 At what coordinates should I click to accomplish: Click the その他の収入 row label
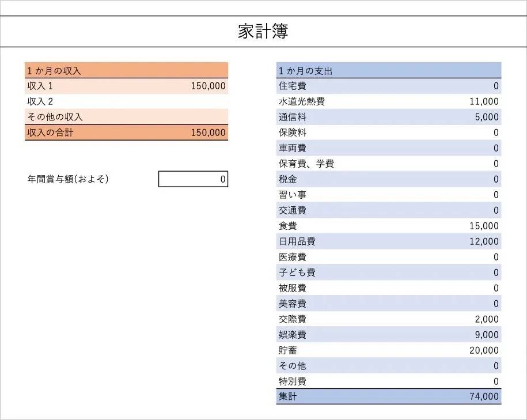coord(55,117)
